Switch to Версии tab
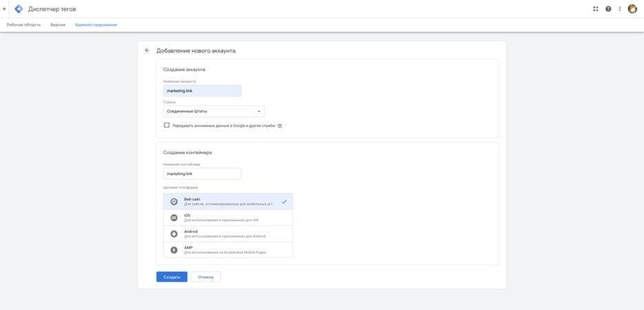Screen dimensions: 644x310 (58, 25)
